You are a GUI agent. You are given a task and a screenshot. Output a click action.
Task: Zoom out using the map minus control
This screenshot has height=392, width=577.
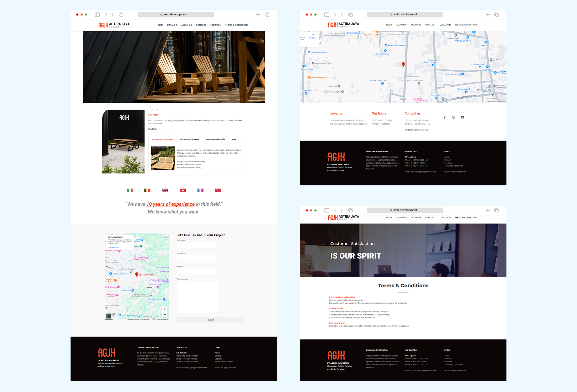[165, 314]
